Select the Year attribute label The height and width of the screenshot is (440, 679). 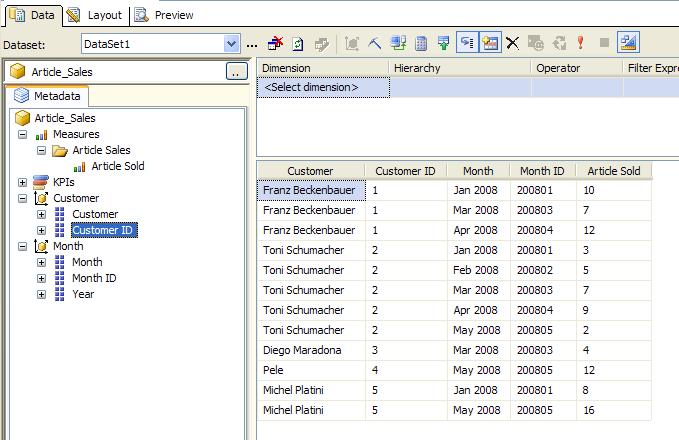pos(83,294)
